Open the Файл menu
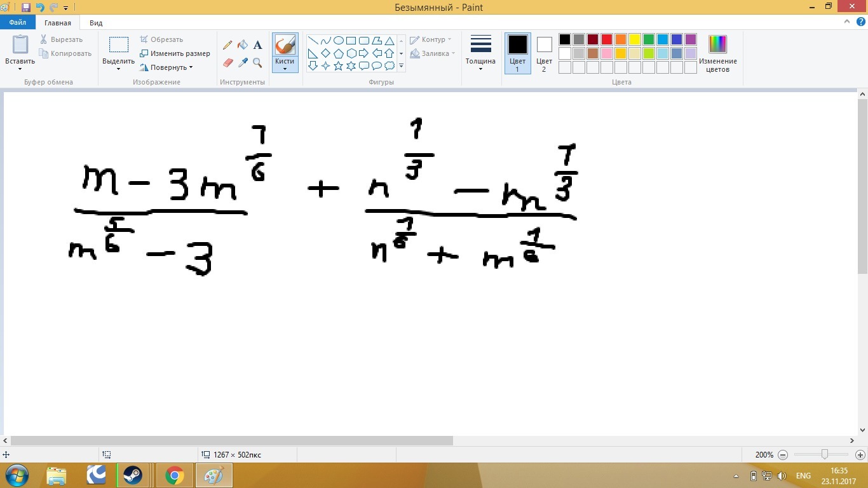 coord(18,23)
